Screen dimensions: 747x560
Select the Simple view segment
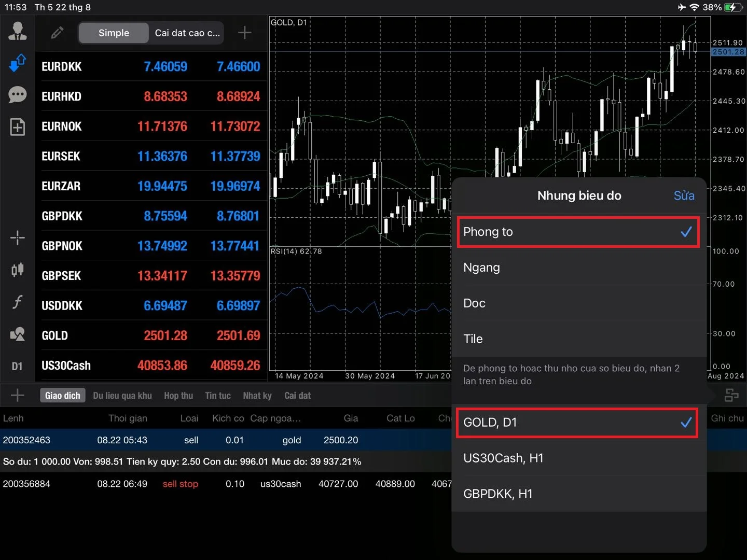114,33
